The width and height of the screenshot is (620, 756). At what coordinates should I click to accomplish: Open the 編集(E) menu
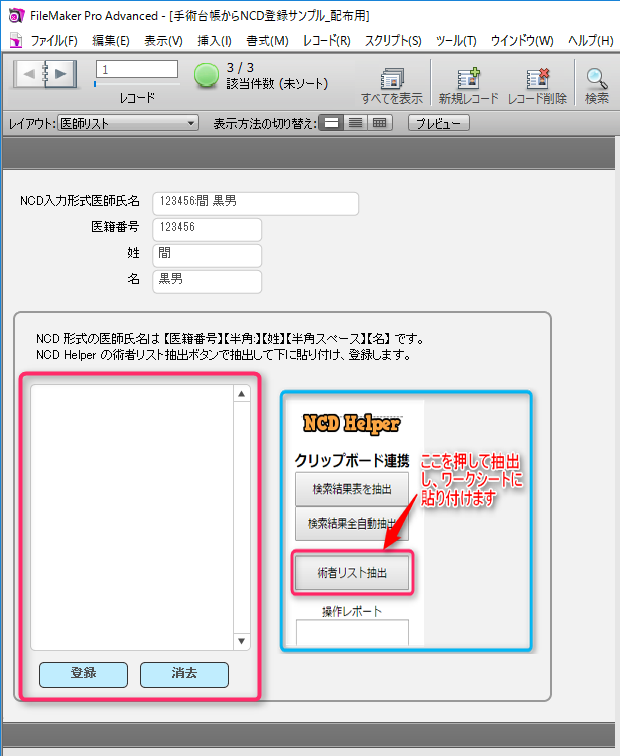point(111,40)
